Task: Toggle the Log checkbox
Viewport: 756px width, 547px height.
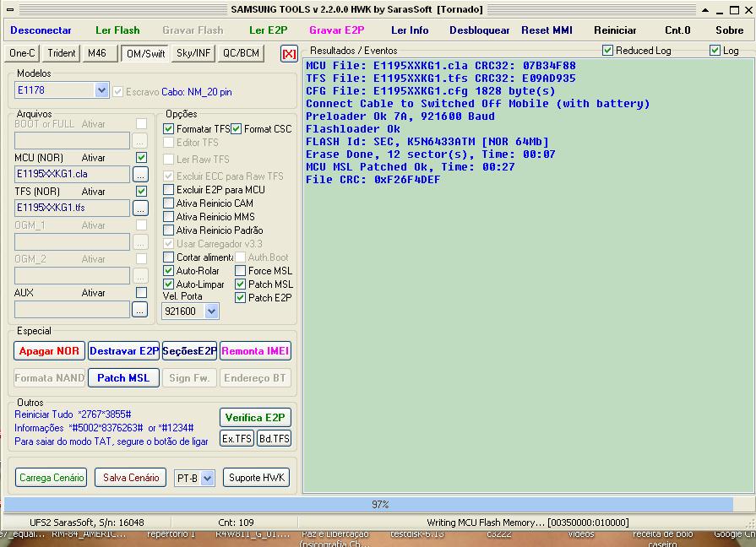Action: point(715,50)
